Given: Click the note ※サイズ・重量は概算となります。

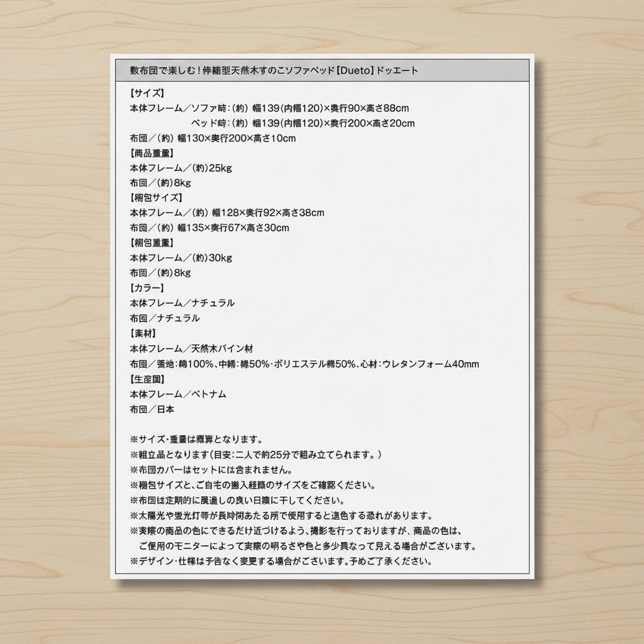Looking at the screenshot, I should [x=197, y=440].
